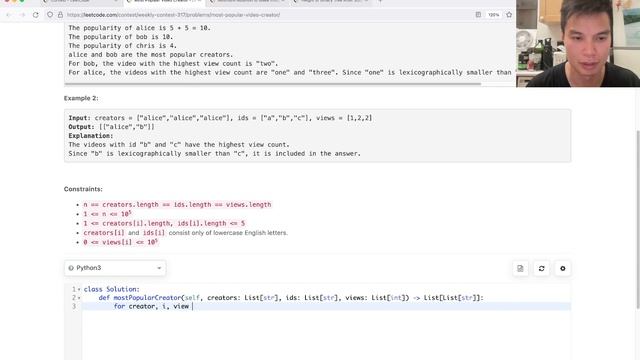Click 'alice and bob are the most popular' line
640x360 pixels.
pos(151,55)
